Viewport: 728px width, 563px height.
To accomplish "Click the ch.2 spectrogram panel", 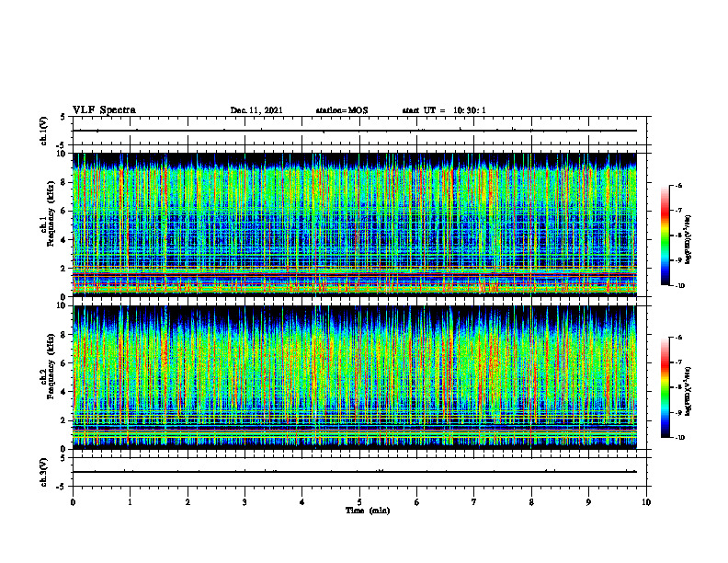I will (x=355, y=377).
